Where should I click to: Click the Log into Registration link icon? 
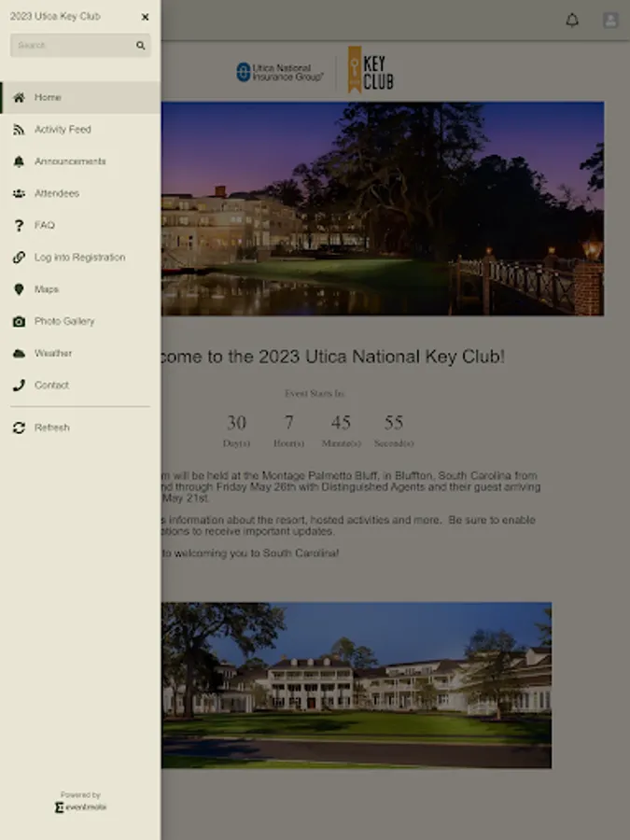point(19,258)
